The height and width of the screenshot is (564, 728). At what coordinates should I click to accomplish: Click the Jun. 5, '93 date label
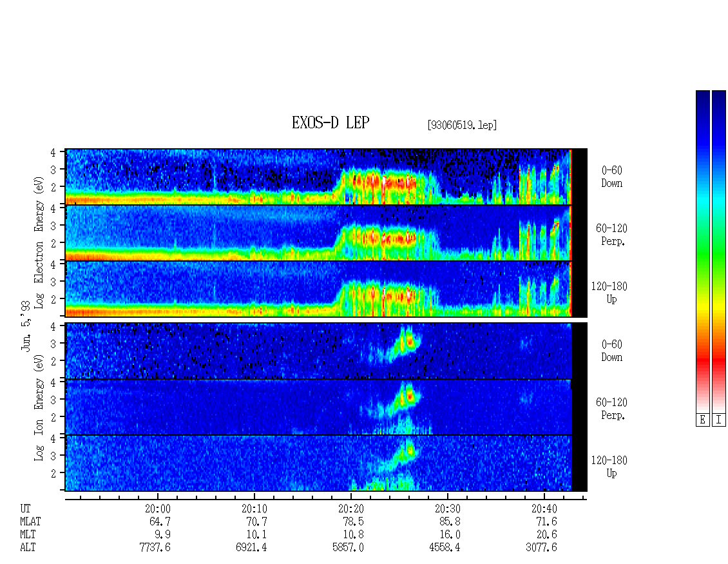coord(26,326)
